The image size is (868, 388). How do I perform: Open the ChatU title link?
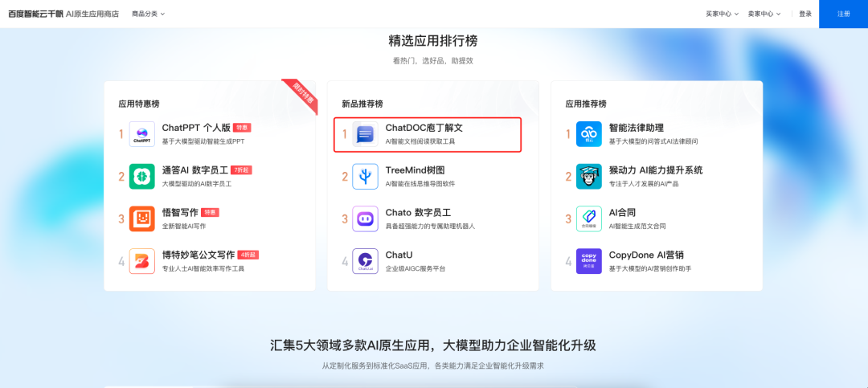coord(399,255)
